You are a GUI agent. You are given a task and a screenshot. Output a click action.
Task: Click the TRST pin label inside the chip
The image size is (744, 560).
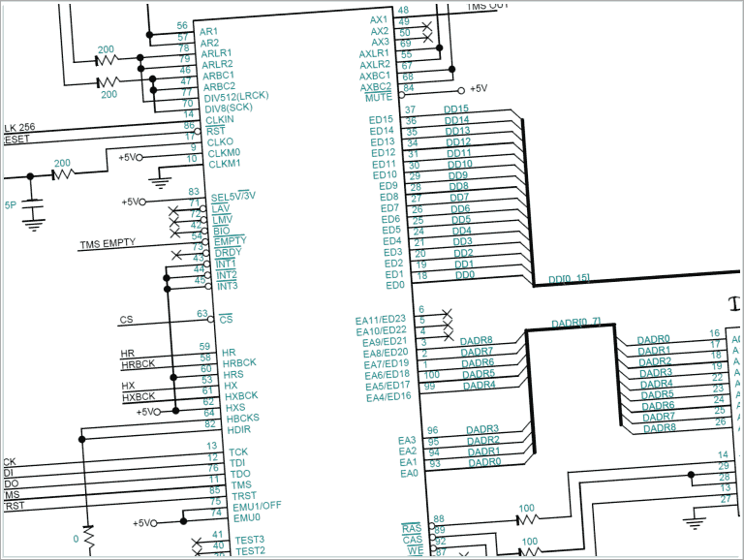click(x=244, y=495)
